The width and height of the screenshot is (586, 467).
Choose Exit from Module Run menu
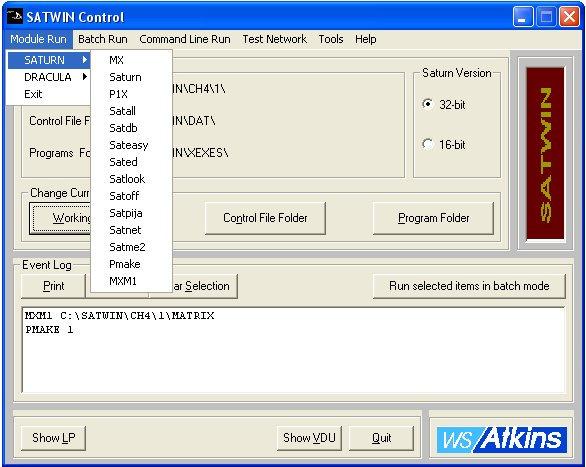pyautogui.click(x=48, y=94)
